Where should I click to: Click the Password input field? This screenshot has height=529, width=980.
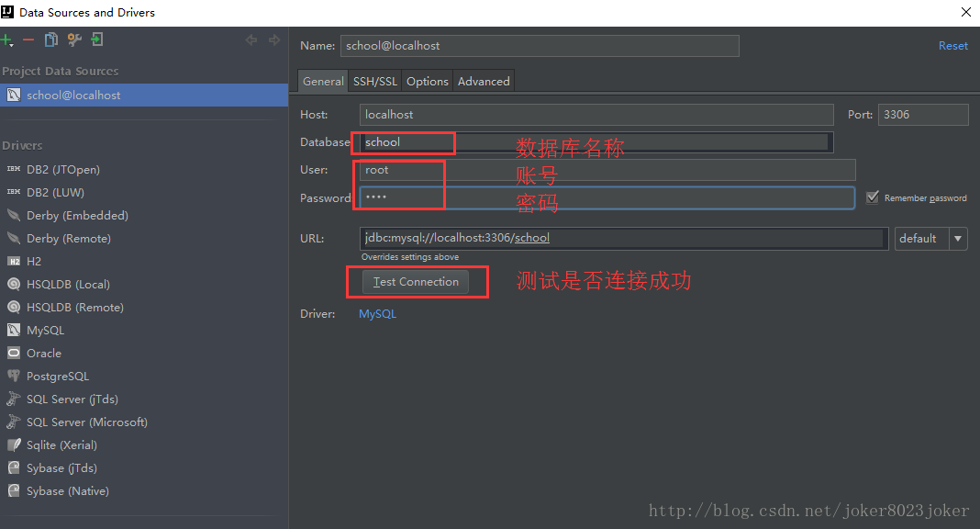tap(607, 197)
